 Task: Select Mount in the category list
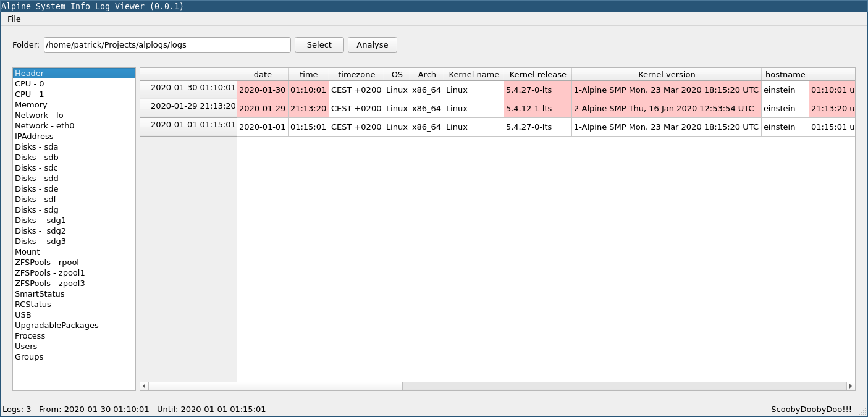[x=74, y=252]
